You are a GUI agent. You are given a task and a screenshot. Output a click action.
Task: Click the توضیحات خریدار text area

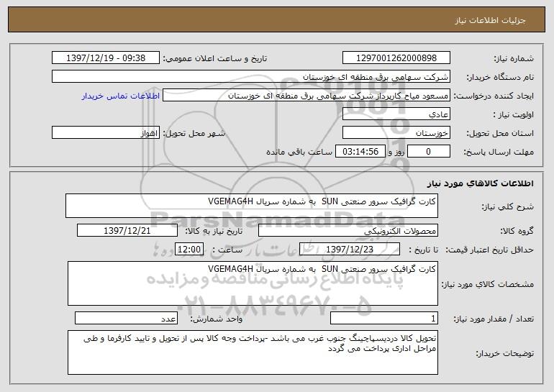pyautogui.click(x=253, y=352)
